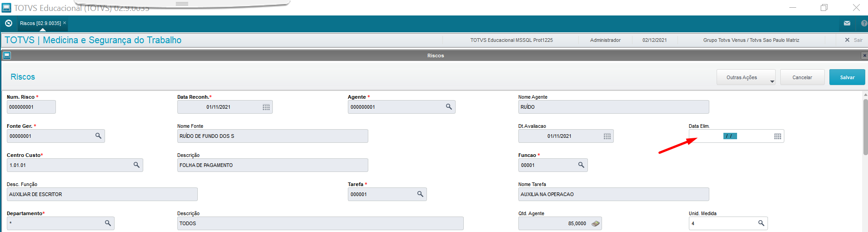The height and width of the screenshot is (232, 868).
Task: Click the Nome Agente field with RUÍDO
Action: click(613, 107)
